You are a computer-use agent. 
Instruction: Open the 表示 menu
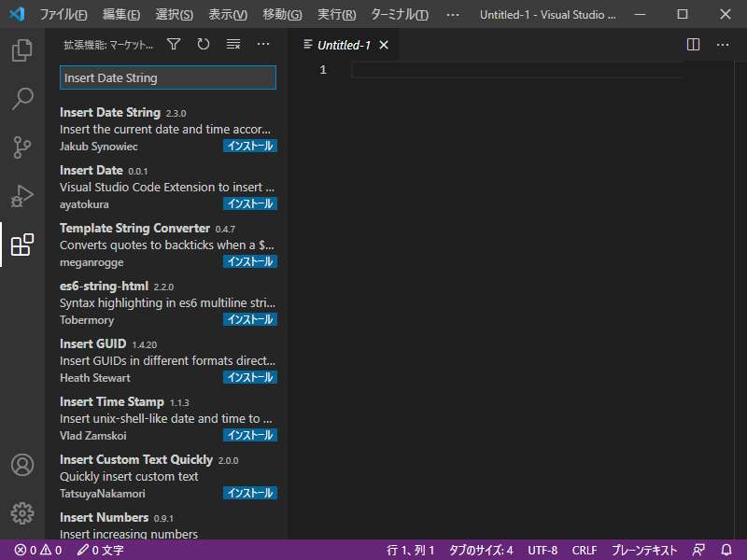[x=228, y=14]
